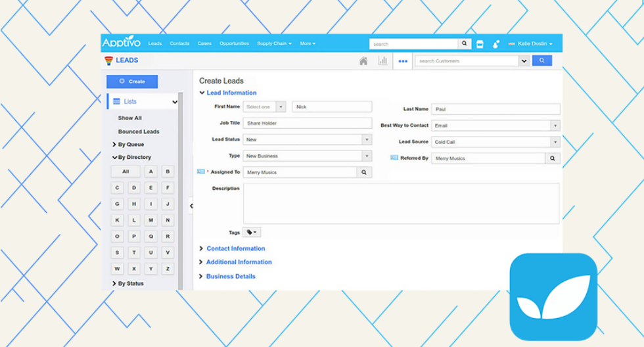This screenshot has width=644, height=347.
Task: Select Show All in lists
Action: [x=130, y=118]
